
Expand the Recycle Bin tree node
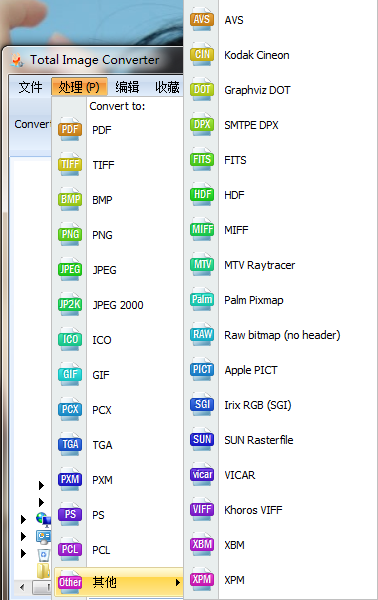click(x=23, y=553)
